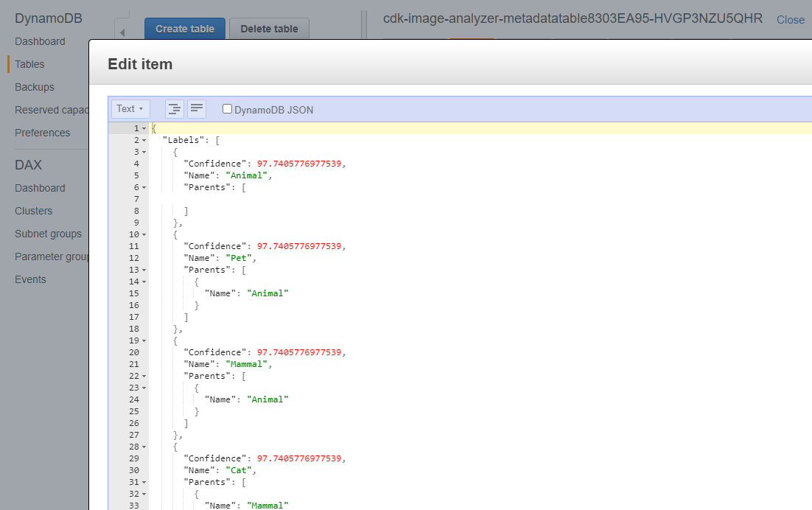812x510 pixels.
Task: Click the Confidence value on line 11
Action: click(x=299, y=246)
